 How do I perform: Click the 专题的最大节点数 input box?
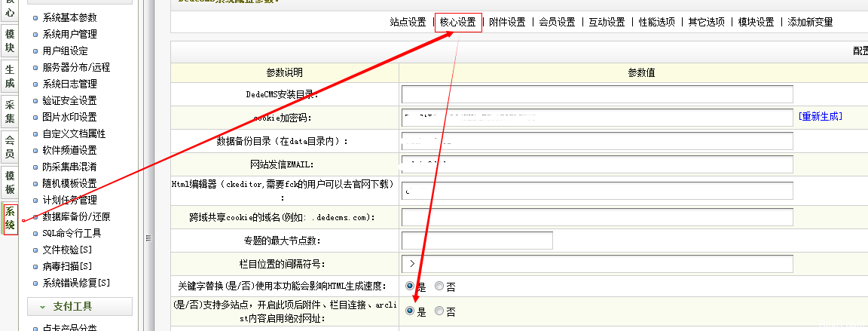tap(477, 241)
